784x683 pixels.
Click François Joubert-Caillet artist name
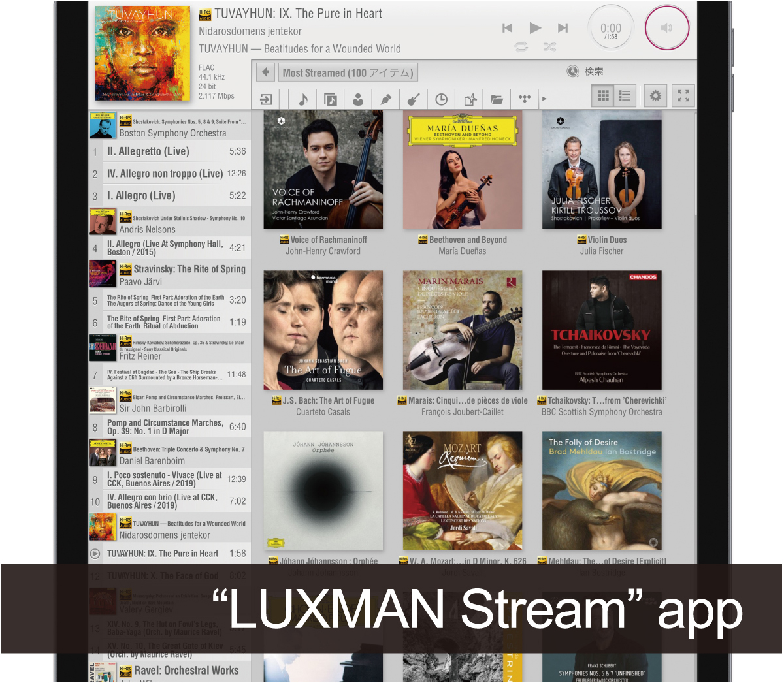coord(463,412)
